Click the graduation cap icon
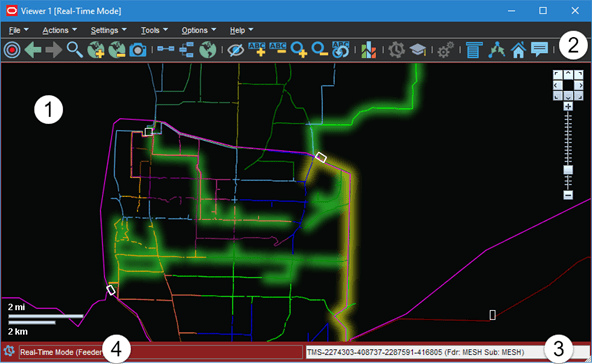 point(418,50)
